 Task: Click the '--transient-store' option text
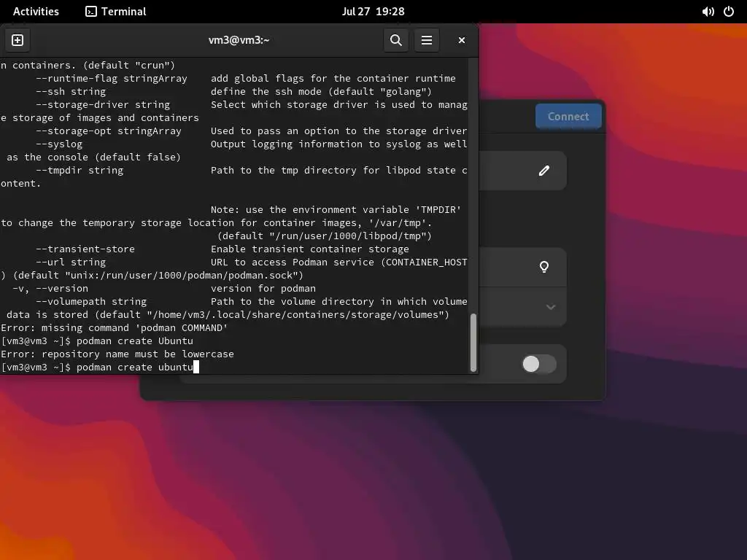[85, 249]
